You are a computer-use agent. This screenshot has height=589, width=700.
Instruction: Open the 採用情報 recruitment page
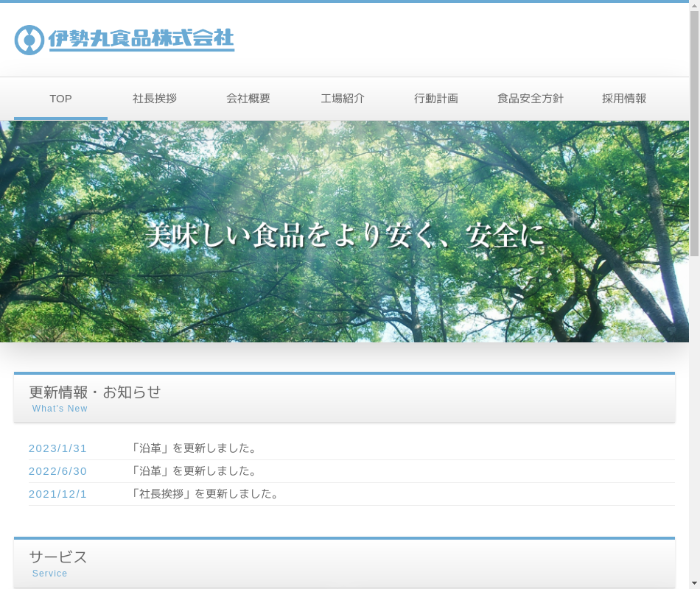click(x=624, y=99)
